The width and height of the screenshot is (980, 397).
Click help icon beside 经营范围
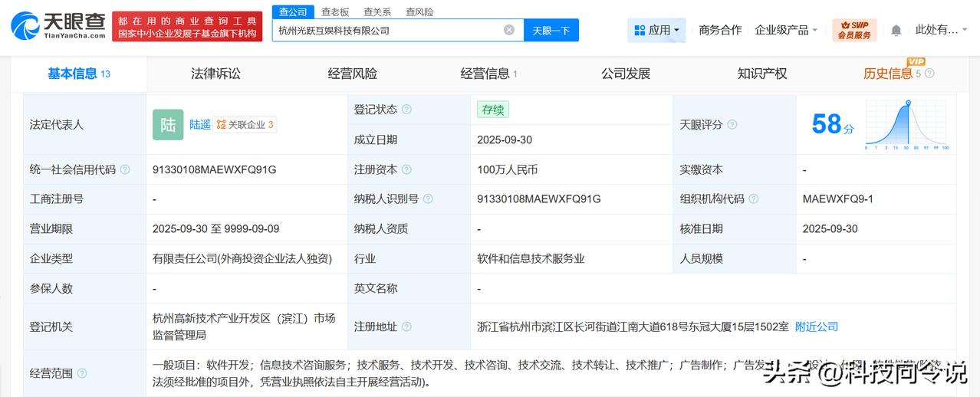pos(82,373)
